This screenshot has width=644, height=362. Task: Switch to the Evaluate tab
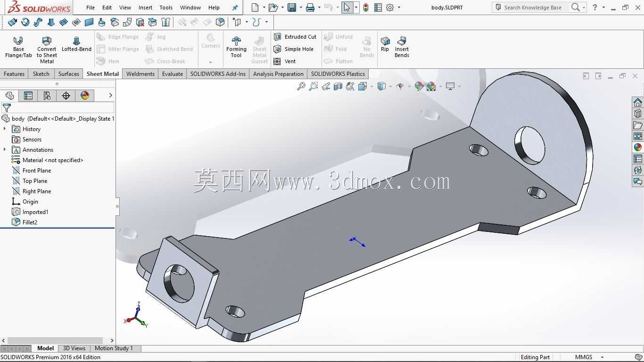173,74
